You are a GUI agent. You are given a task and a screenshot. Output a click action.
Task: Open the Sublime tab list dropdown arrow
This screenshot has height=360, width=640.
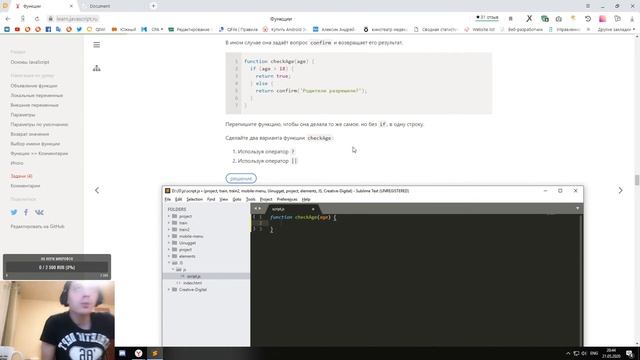point(577,209)
